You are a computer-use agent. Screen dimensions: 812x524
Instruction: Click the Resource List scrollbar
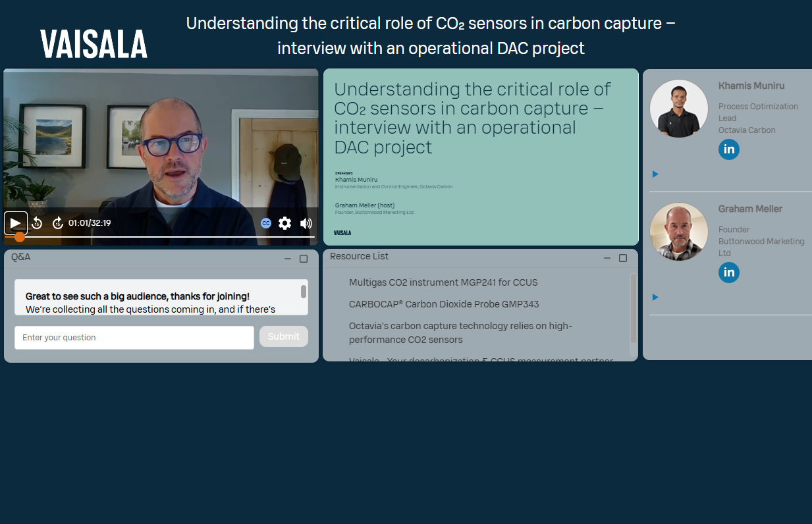[633, 308]
